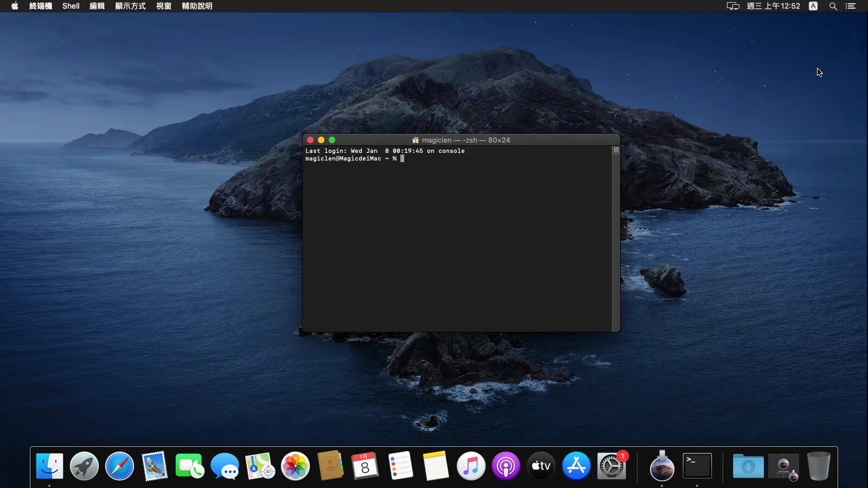Minimize the Terminal window with the yellow button
868x488 pixels.
321,140
